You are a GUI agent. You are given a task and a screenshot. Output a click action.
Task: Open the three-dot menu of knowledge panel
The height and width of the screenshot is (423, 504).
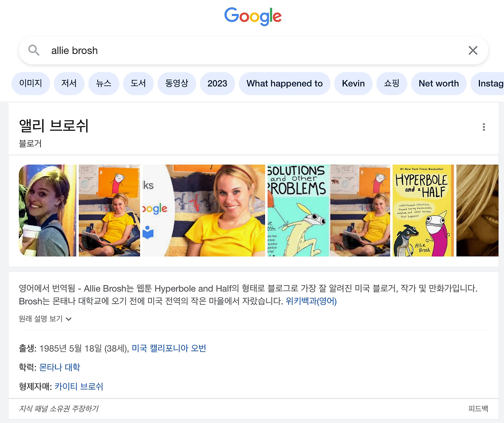[484, 127]
